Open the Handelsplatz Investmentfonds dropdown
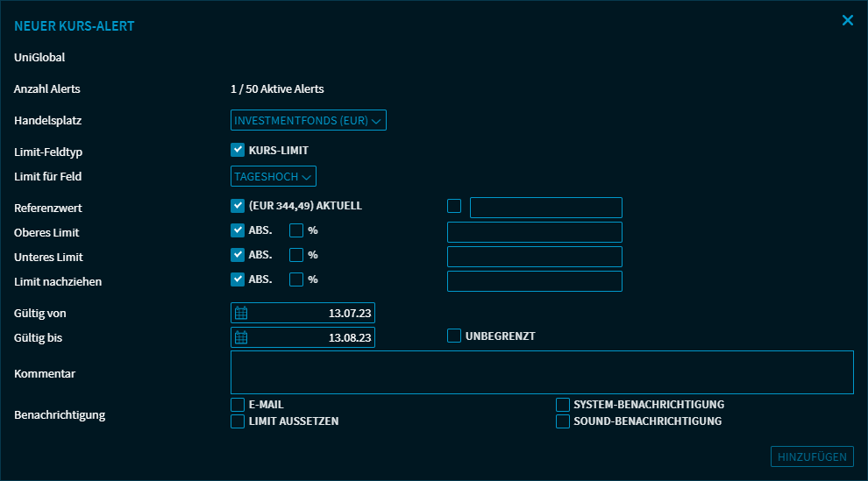This screenshot has width=868, height=481. [x=309, y=120]
